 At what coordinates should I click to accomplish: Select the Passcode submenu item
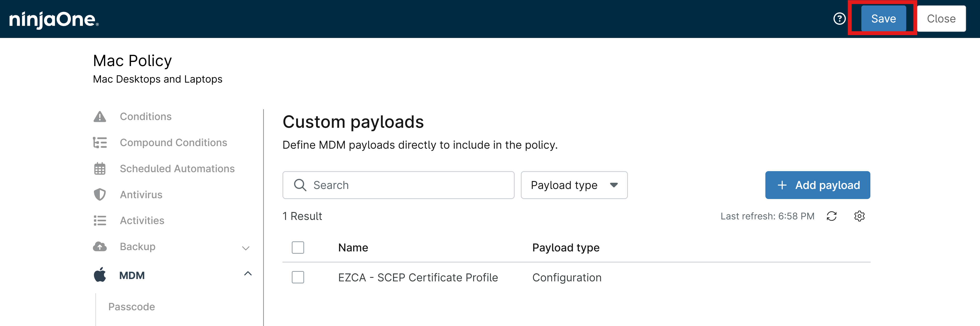coord(132,307)
